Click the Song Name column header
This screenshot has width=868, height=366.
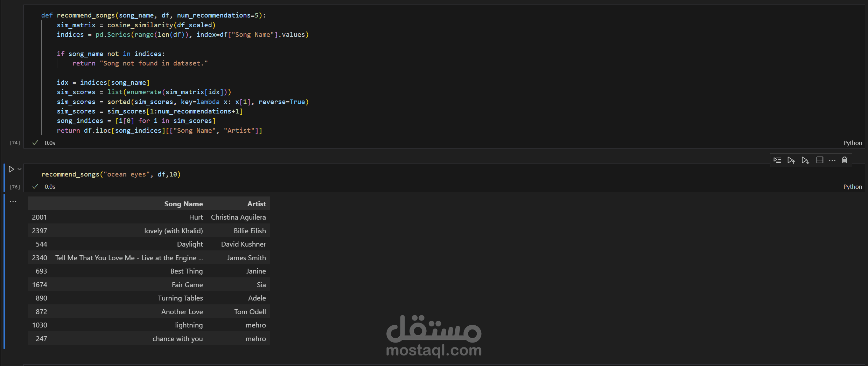(183, 204)
